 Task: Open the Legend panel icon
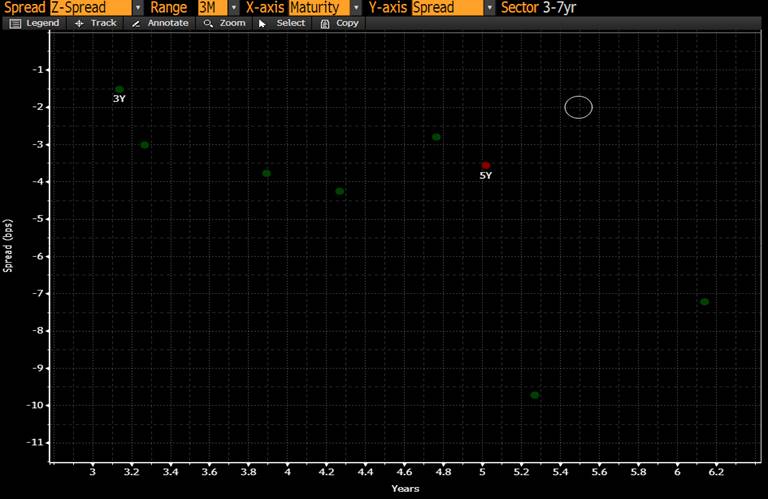click(x=15, y=24)
